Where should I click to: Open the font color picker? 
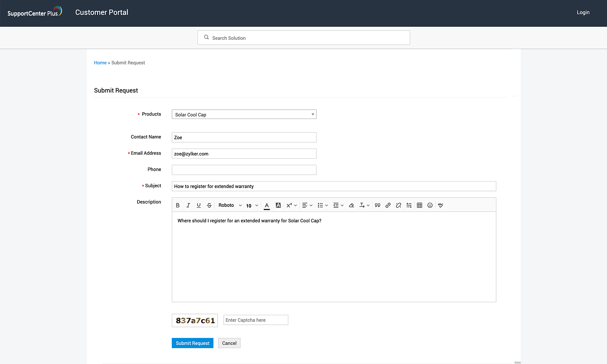pos(267,205)
